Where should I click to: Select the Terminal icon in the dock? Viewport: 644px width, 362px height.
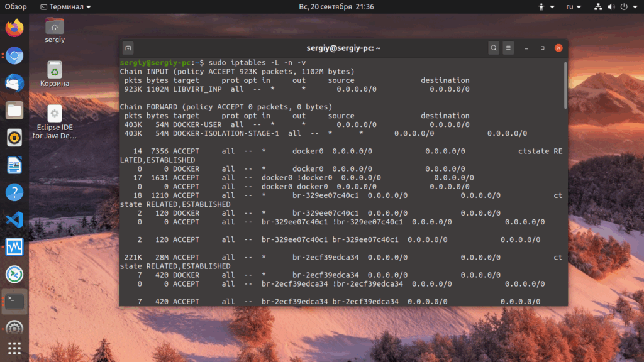point(14,301)
